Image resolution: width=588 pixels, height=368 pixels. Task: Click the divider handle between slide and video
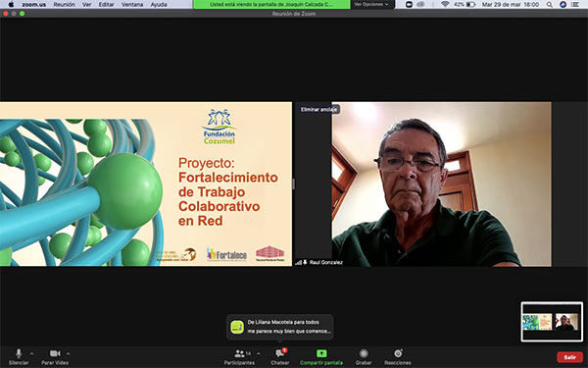pos(293,184)
